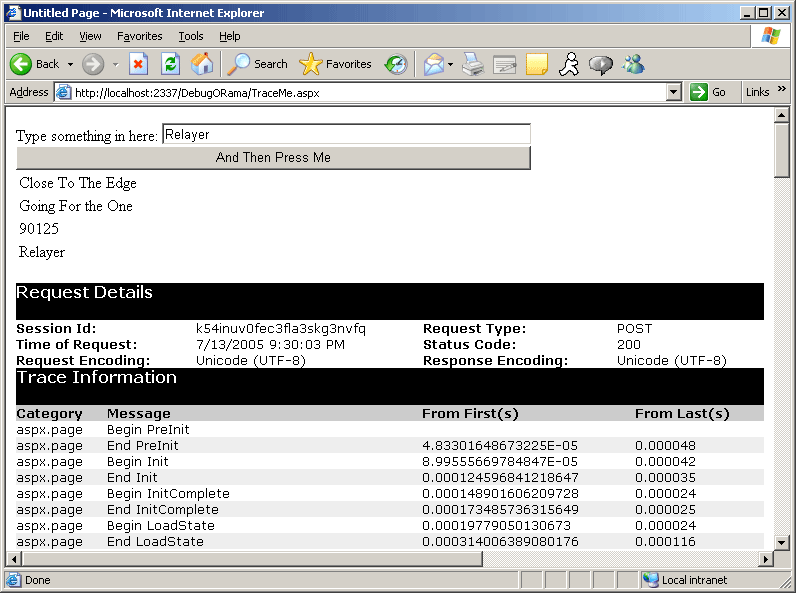The width and height of the screenshot is (796, 593).
Task: Click the Back navigation arrow icon
Action: 22,64
